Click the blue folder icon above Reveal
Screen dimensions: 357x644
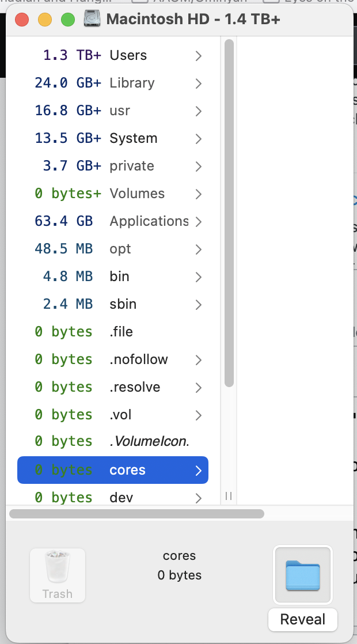303,575
